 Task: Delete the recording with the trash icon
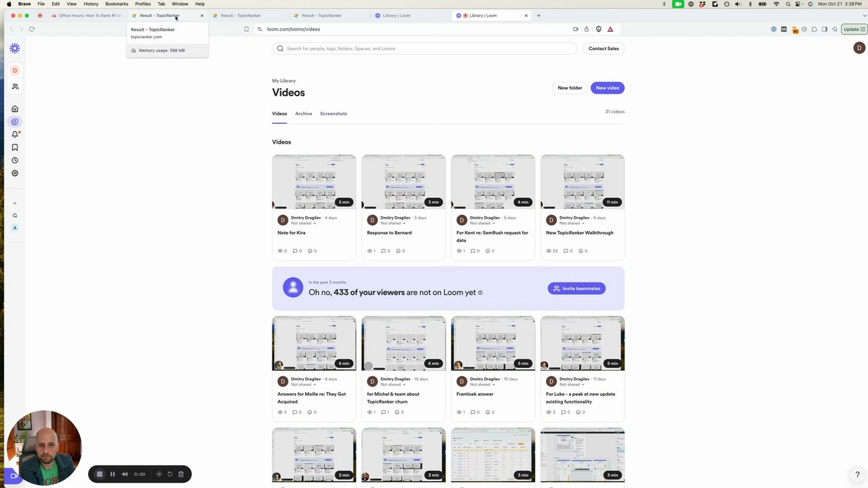tap(181, 474)
